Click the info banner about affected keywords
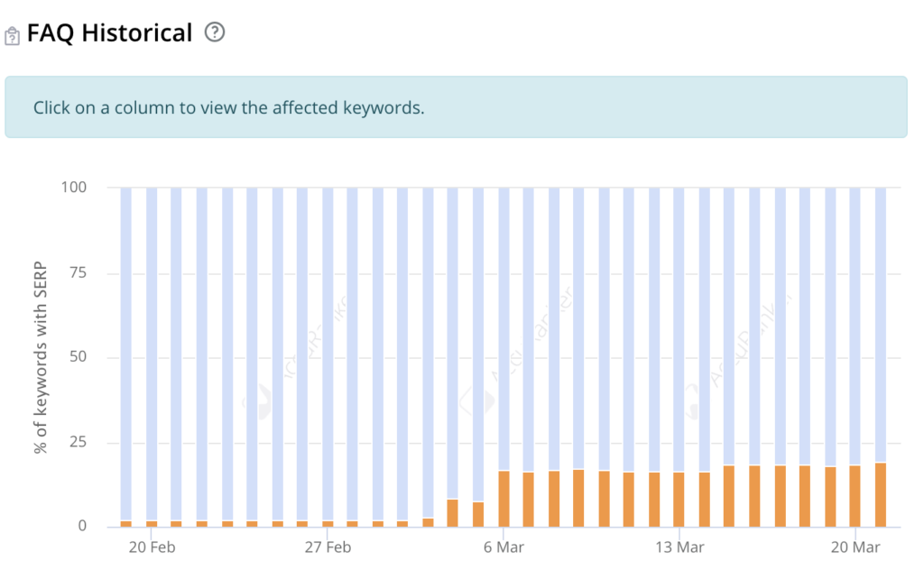Viewport: 924px width, 570px height. coord(456,107)
